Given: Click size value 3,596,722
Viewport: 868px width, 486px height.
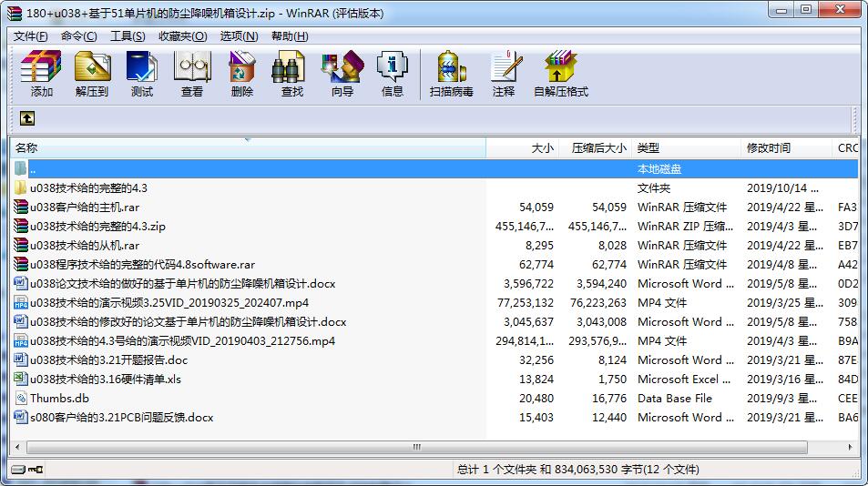Looking at the screenshot, I should (528, 284).
